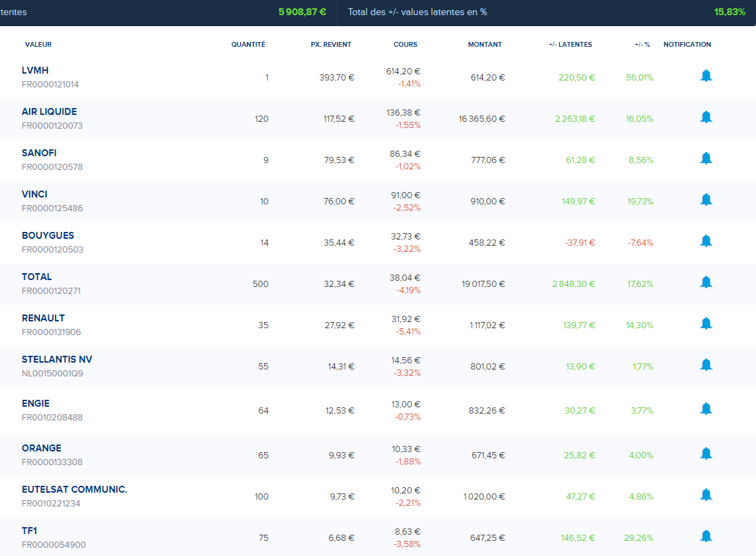756x556 pixels.
Task: Sort by the +/- LATENTES header
Action: click(x=570, y=45)
